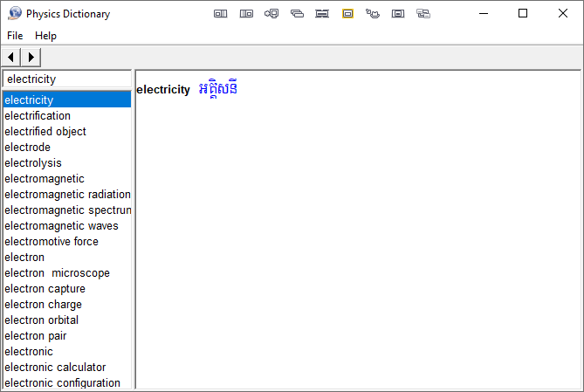584x392 pixels.
Task: Select 'electromotive force' entry
Action: [x=52, y=242]
